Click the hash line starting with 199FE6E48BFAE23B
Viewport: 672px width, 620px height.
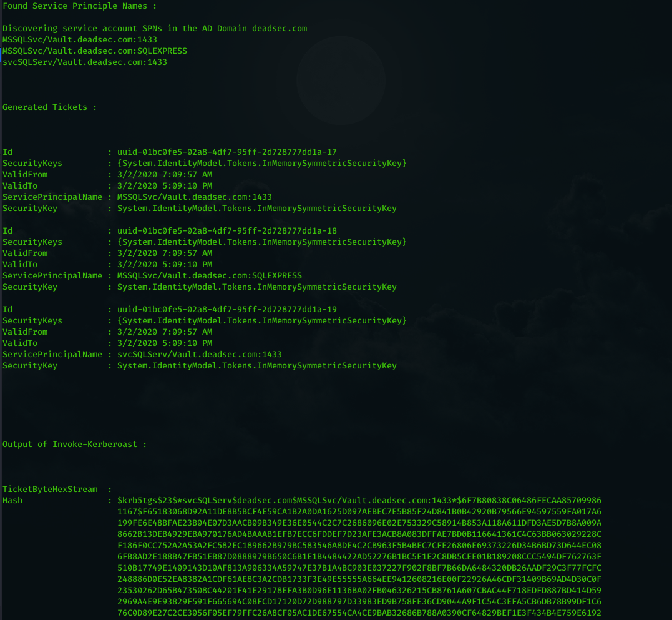(359, 523)
